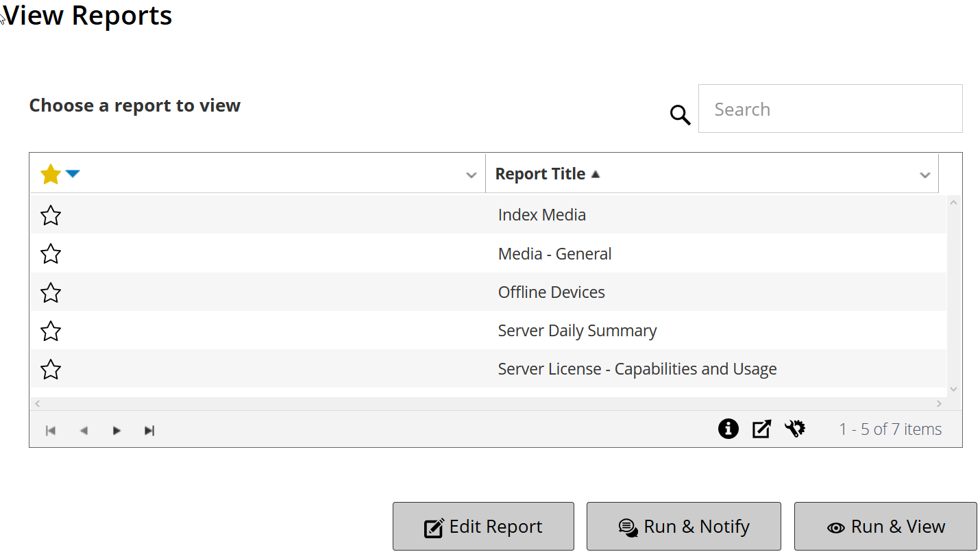
Task: Click the blue favorites filter arrow
Action: [73, 174]
